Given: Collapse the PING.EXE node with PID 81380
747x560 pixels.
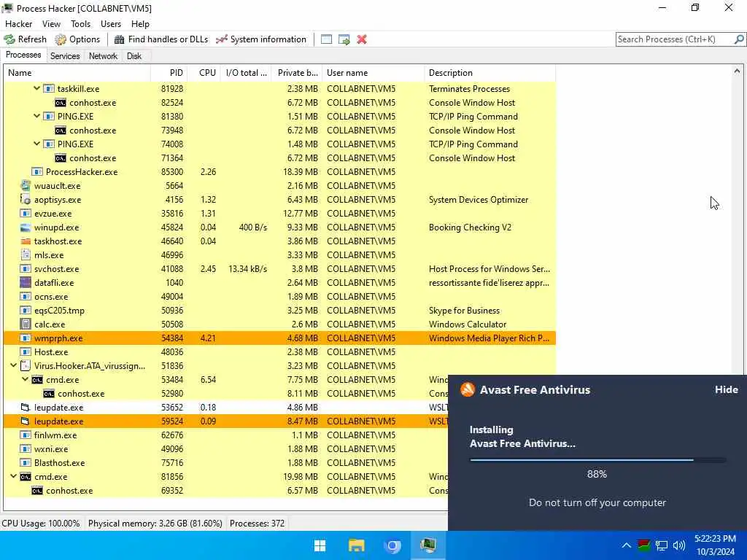Looking at the screenshot, I should 36,116.
